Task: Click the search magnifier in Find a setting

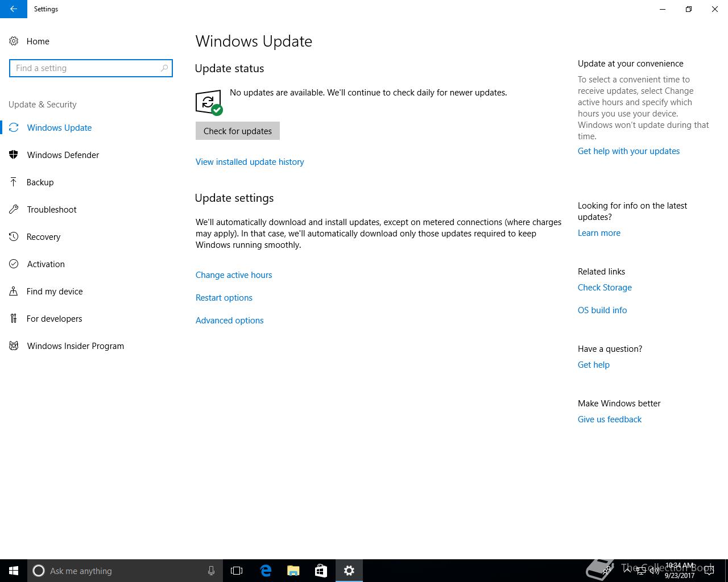Action: click(164, 68)
